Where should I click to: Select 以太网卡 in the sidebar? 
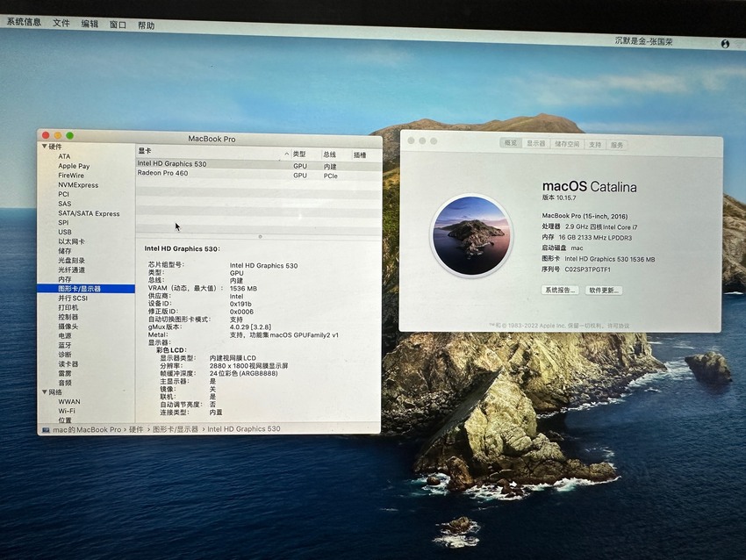tap(71, 241)
